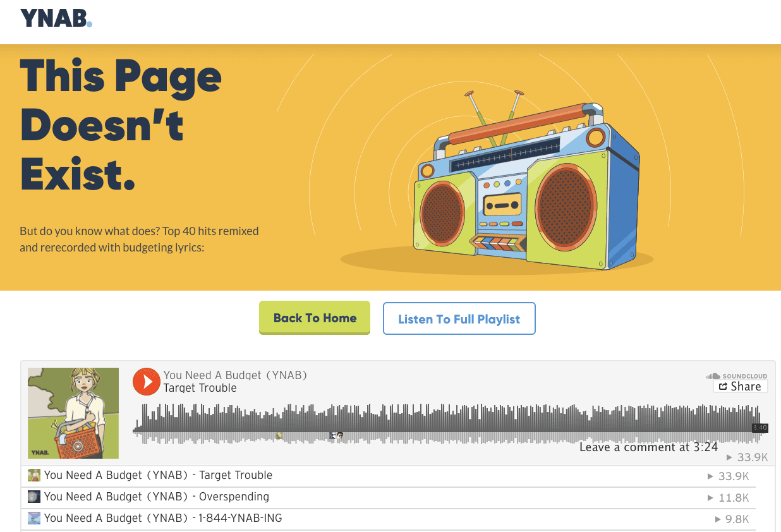The width and height of the screenshot is (781, 532).
Task: Click the Target Trouble row's small thumbnail
Action: [x=34, y=475]
